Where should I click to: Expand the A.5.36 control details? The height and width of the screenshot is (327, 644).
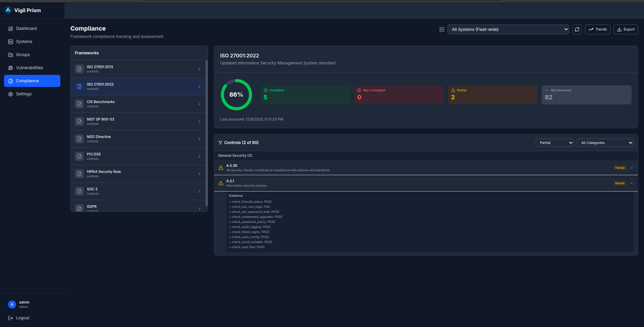pos(632,168)
